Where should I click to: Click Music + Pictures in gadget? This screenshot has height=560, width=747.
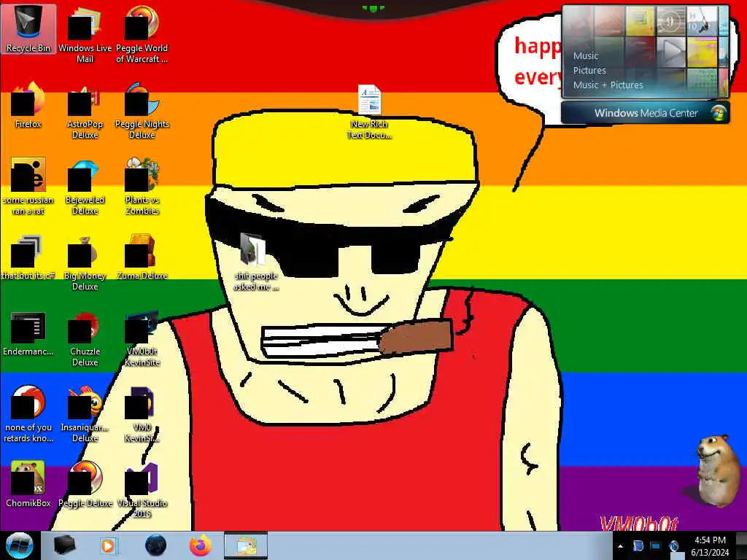[608, 85]
